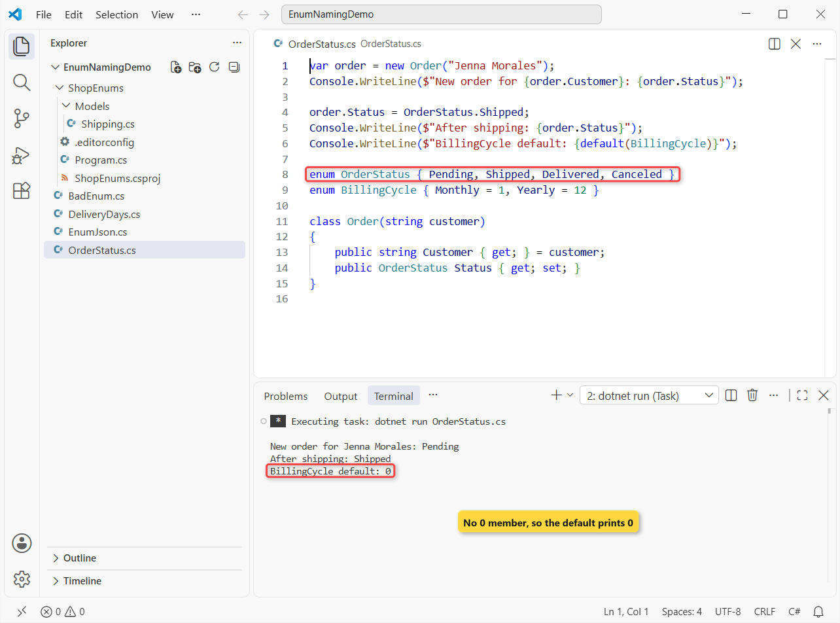Open the Edit menu
The height and width of the screenshot is (623, 840).
(x=74, y=14)
